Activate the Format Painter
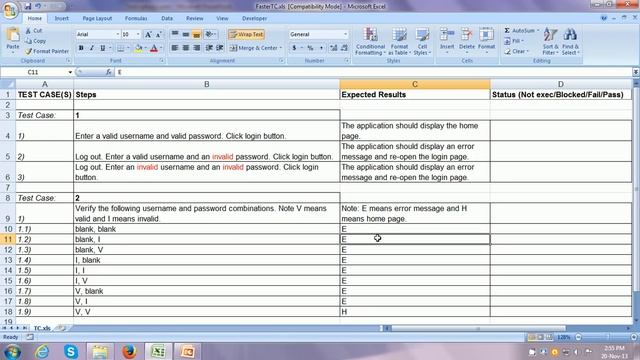This screenshot has height=360, width=640. [47, 51]
